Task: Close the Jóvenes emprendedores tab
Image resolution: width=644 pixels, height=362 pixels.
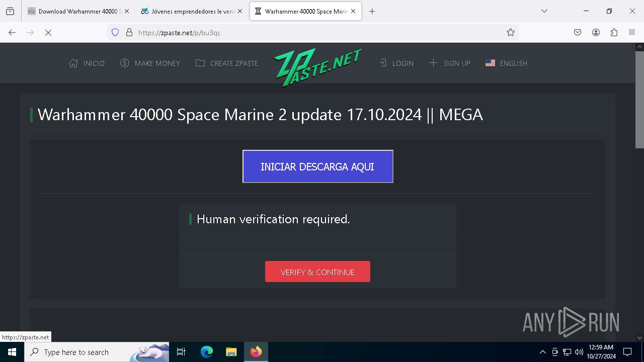Action: (x=240, y=11)
